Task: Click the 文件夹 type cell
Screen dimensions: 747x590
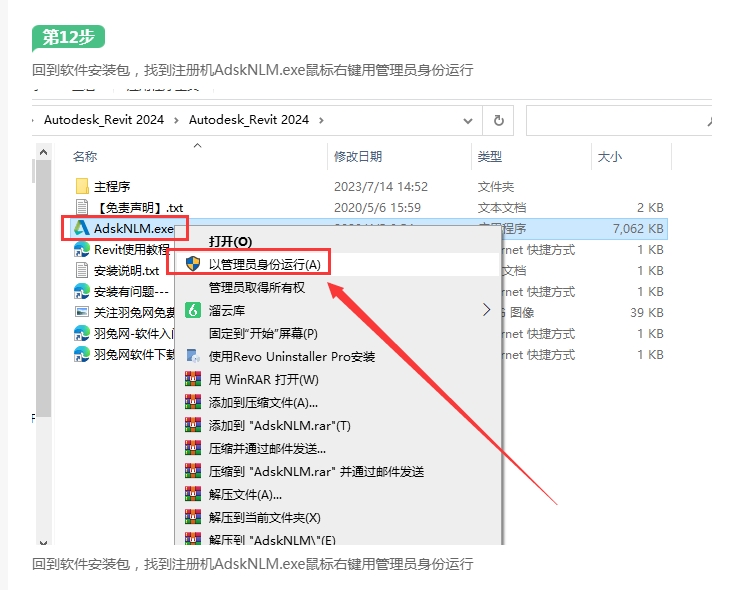Action: (x=495, y=186)
